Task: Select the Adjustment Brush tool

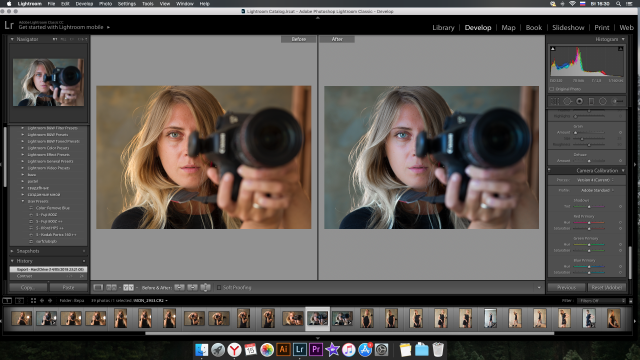Action: tap(618, 101)
